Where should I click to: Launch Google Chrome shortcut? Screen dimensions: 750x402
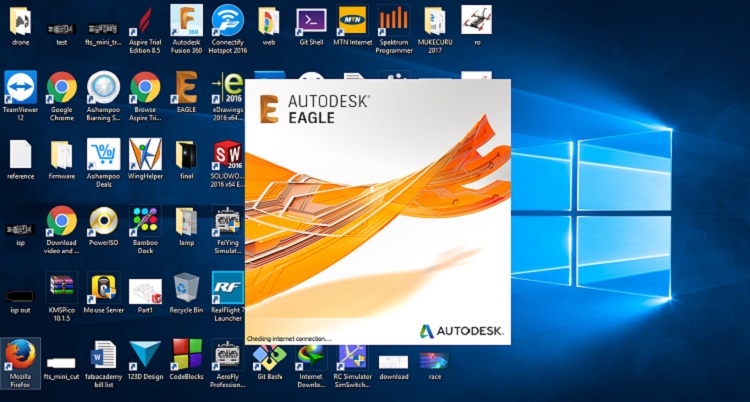pos(61,87)
